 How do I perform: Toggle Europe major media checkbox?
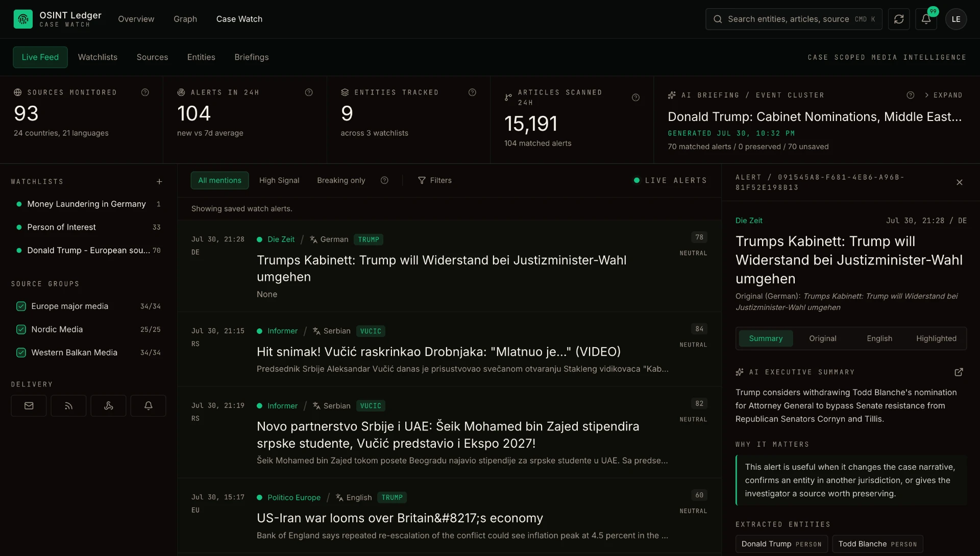point(21,306)
